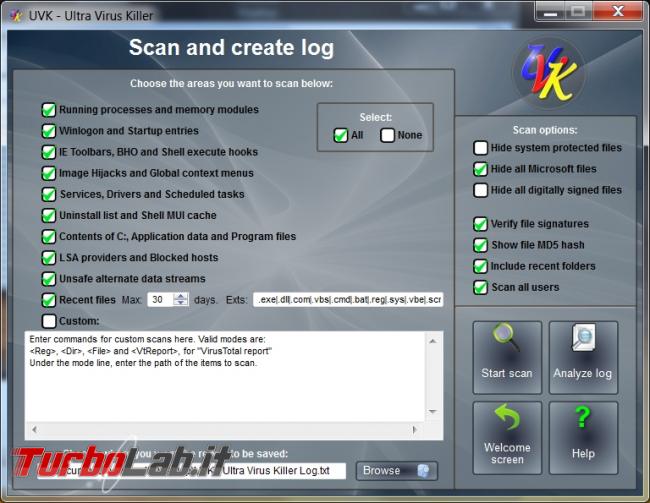Uncheck LSA providers and Blocked hosts
This screenshot has width=650, height=503.
49,258
